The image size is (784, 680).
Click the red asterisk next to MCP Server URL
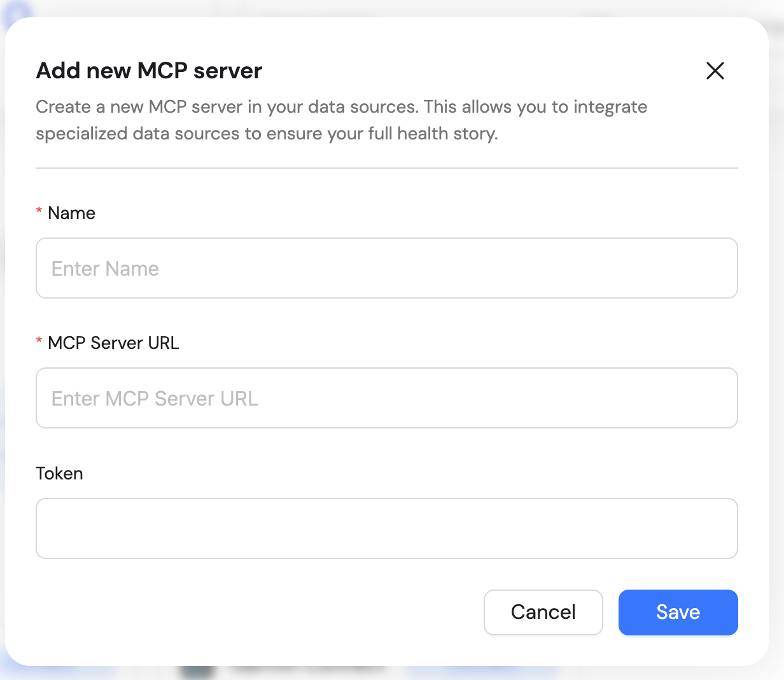[39, 341]
